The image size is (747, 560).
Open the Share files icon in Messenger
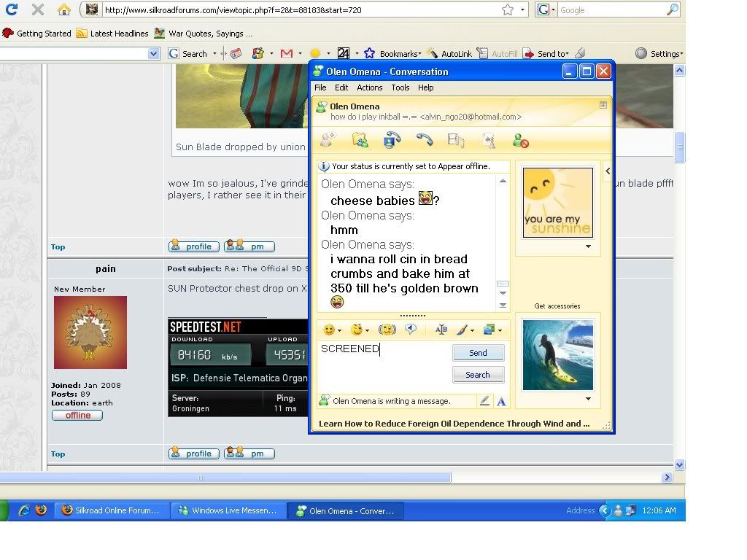(360, 140)
